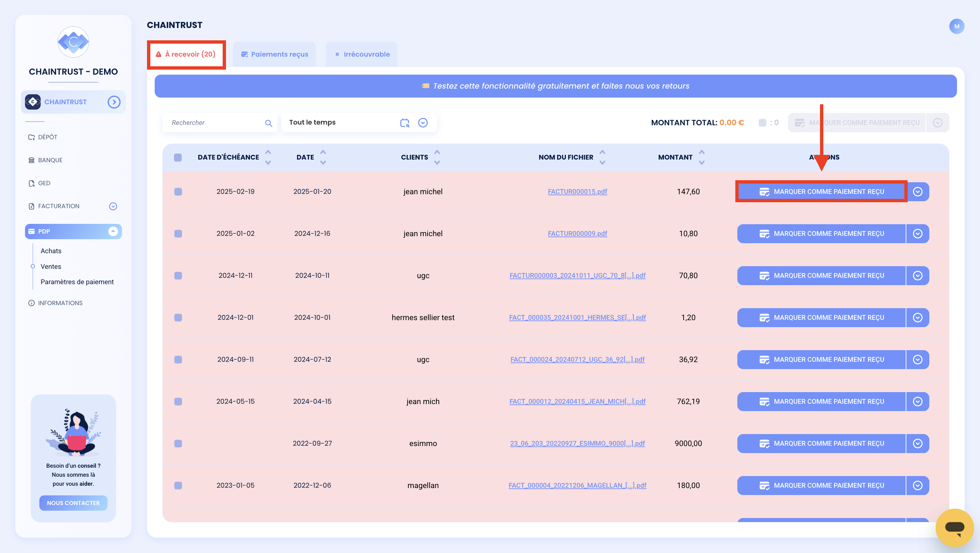
Task: Click the Chaintrust arrow circle icon
Action: (x=114, y=102)
